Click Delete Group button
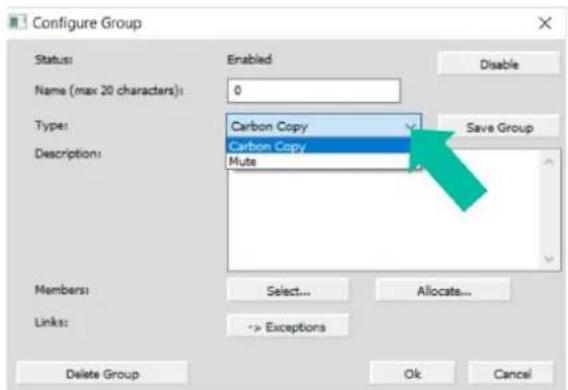 102,373
